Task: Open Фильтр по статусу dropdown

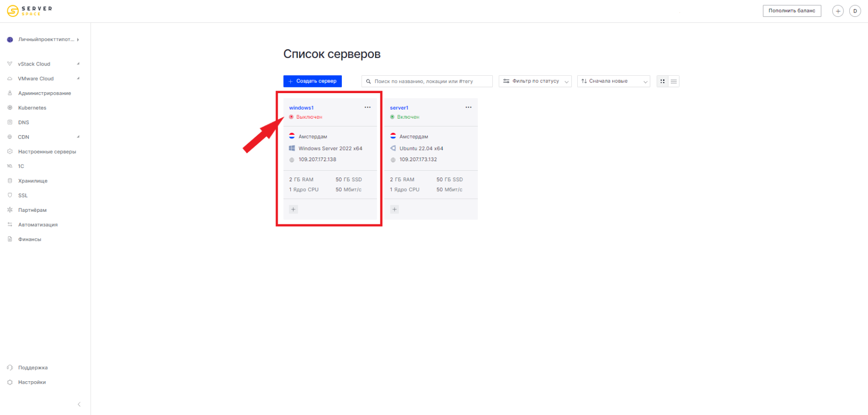Action: click(535, 81)
